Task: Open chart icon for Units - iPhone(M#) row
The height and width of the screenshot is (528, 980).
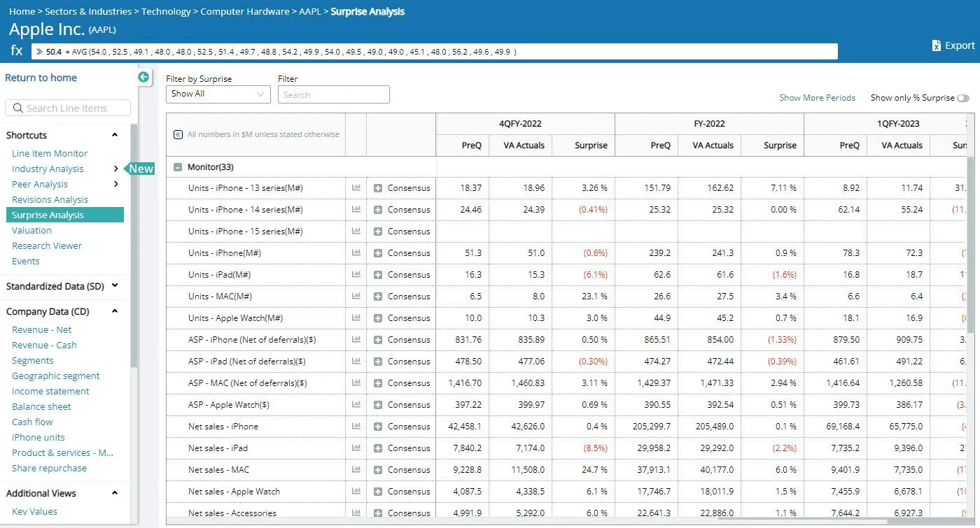Action: (x=356, y=252)
